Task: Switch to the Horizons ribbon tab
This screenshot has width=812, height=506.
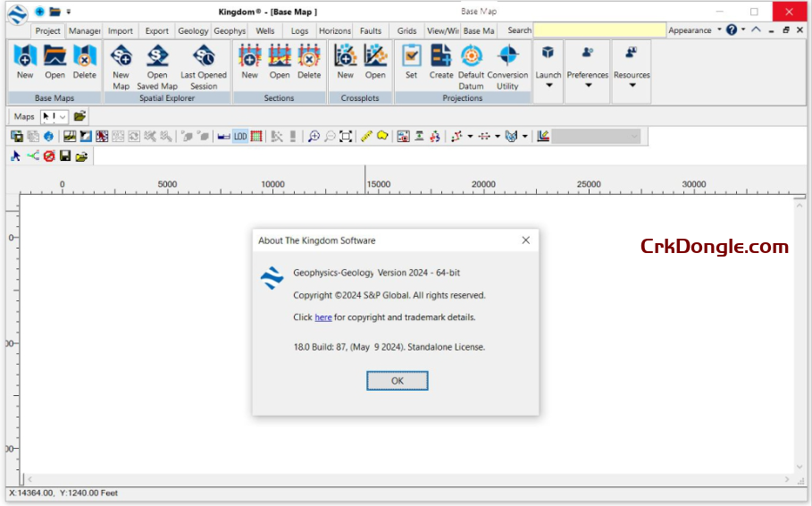Action: [334, 30]
